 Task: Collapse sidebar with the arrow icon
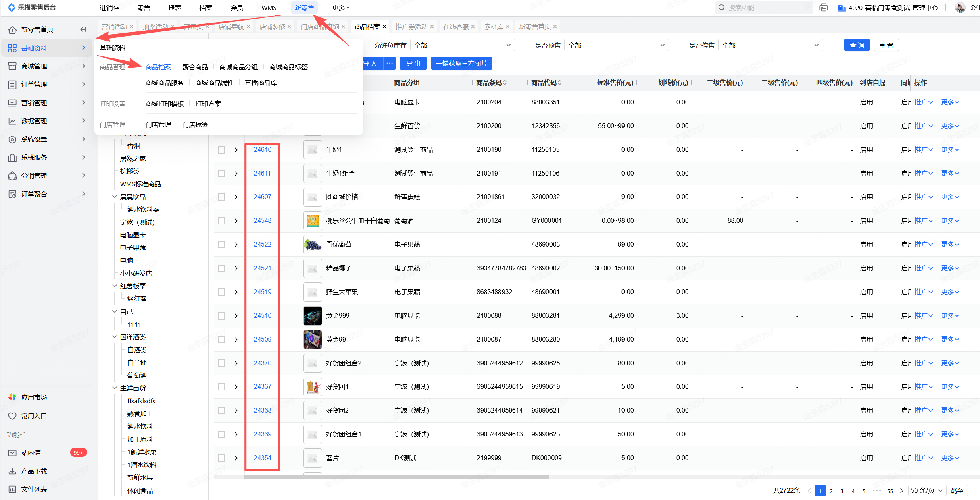pyautogui.click(x=83, y=29)
